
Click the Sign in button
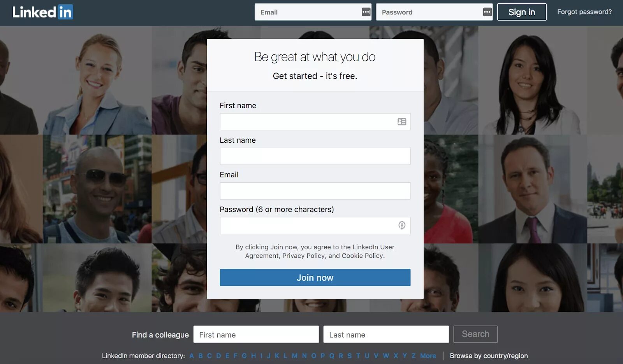pyautogui.click(x=522, y=12)
